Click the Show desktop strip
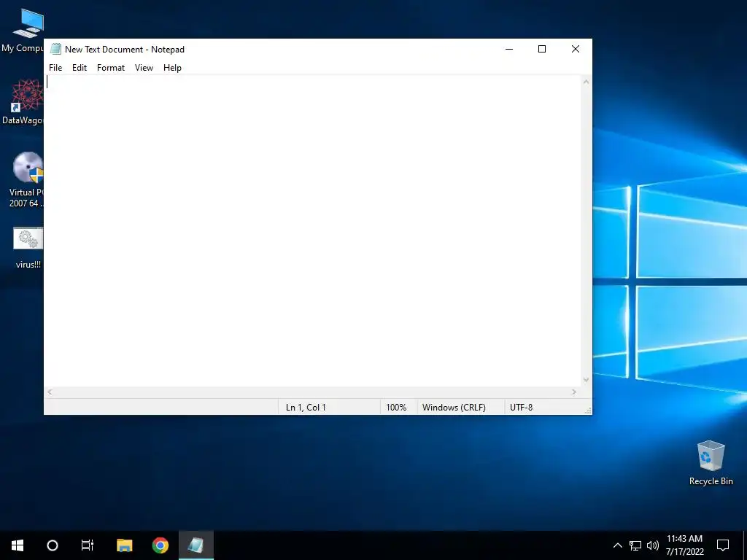This screenshot has height=560, width=747. point(745,545)
